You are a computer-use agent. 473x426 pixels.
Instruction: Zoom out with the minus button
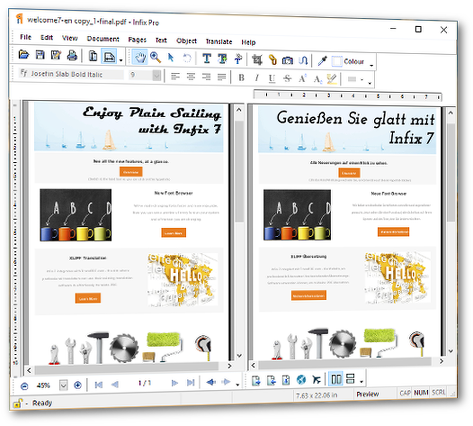(24, 386)
